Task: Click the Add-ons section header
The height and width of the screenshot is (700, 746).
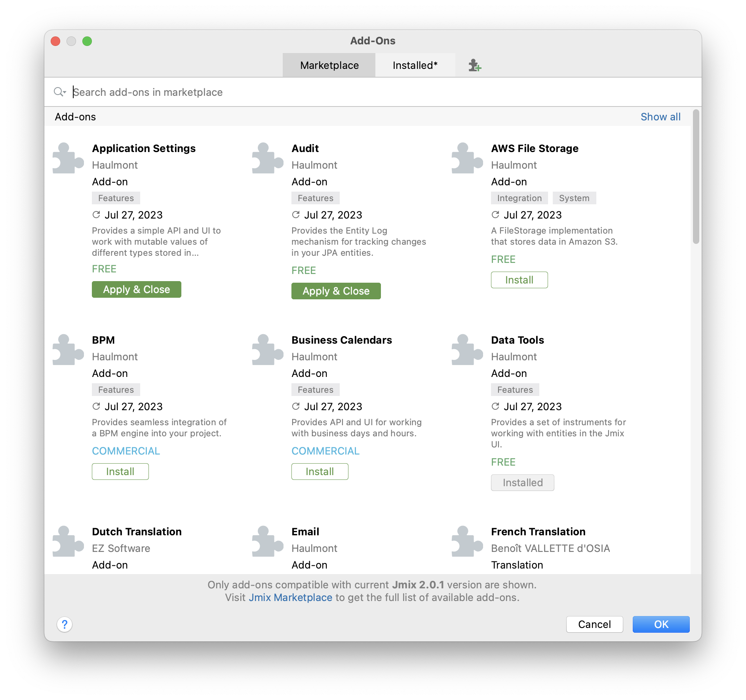Action: click(75, 117)
